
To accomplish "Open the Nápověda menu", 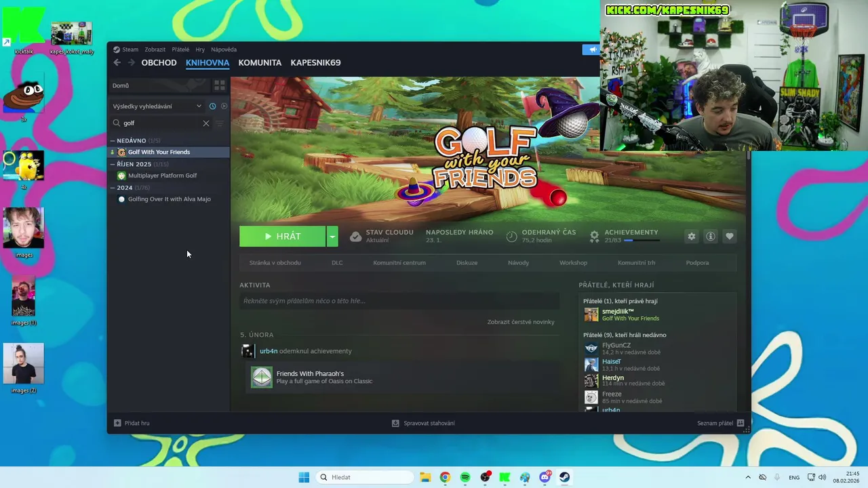I will [224, 49].
